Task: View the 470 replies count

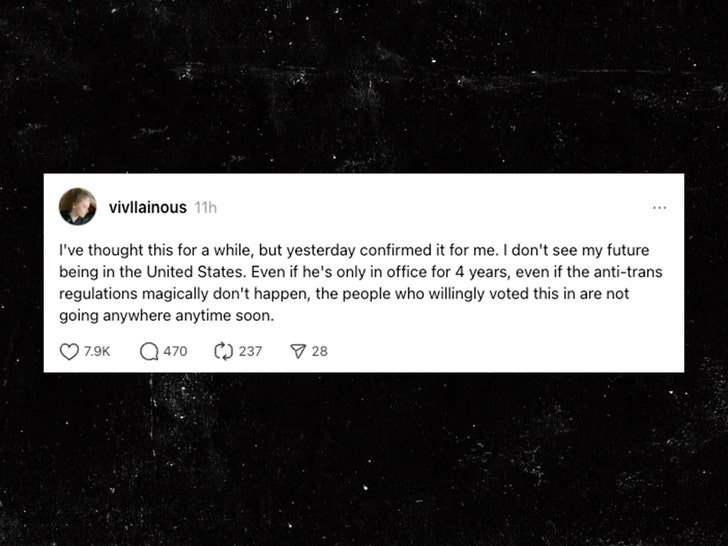Action: [x=176, y=351]
